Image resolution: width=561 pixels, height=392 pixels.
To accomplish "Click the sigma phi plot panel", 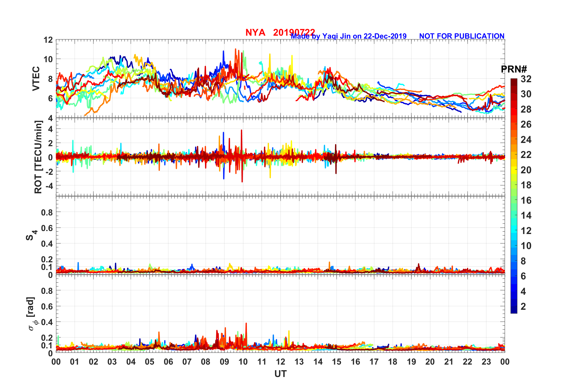I will 280,314.
